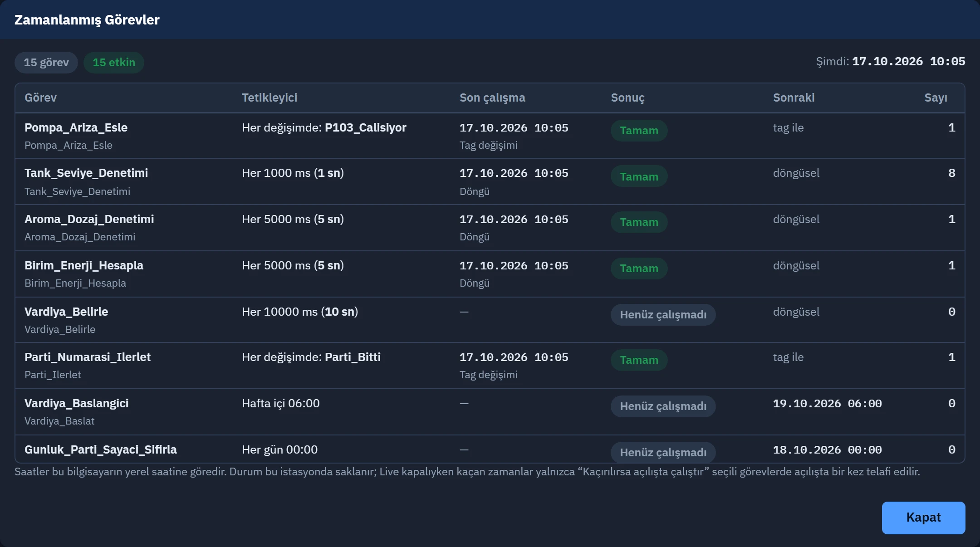This screenshot has width=980, height=547.
Task: Click the subtitle Vardiya_Baslat under Vardiya_Baslangici
Action: (x=59, y=421)
